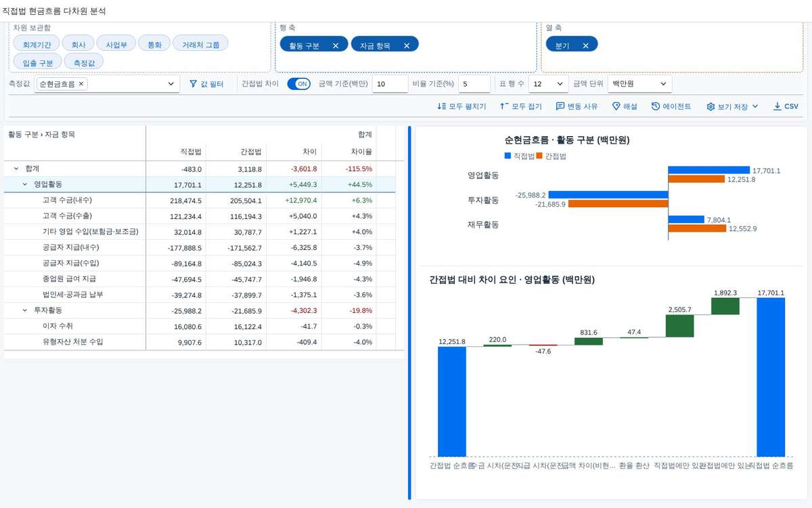The image size is (812, 508).
Task: Click the 모두 펼치기 expand-all icon
Action: [x=441, y=106]
